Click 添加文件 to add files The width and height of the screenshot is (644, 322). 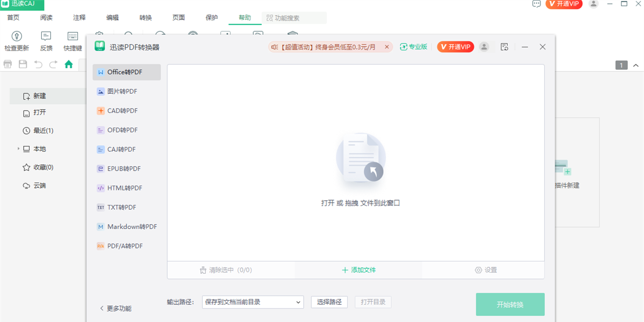(358, 270)
